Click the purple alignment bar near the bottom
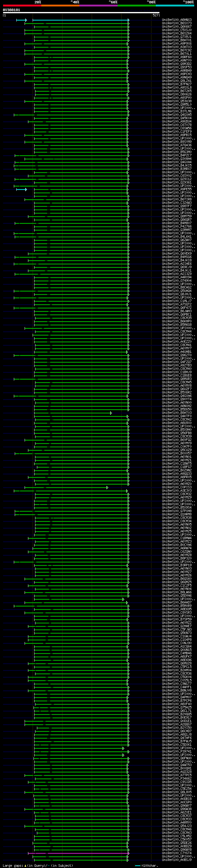Viewport: 197px width, 868px height. (78, 854)
